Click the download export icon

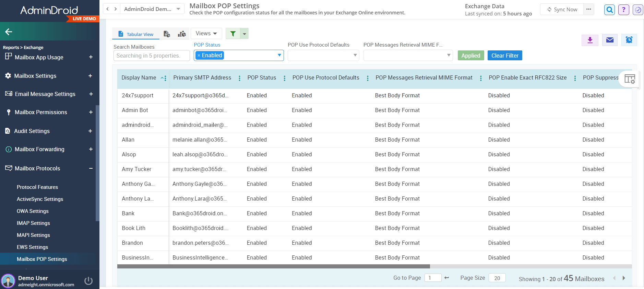590,40
